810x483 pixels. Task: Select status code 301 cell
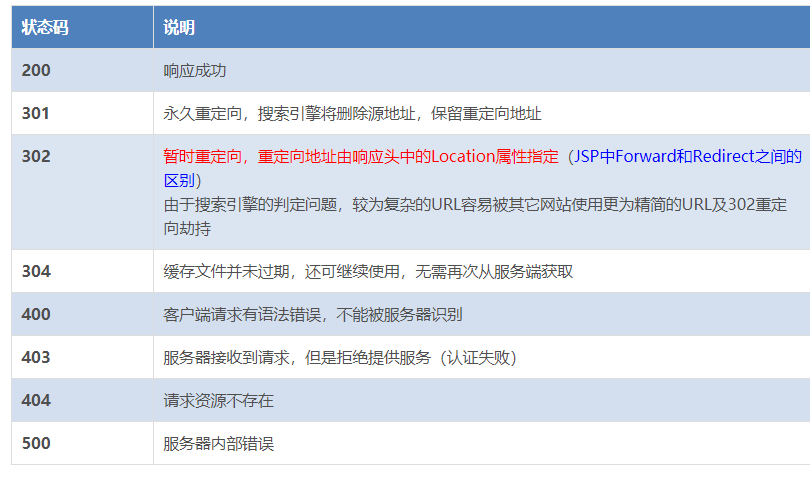(x=82, y=113)
